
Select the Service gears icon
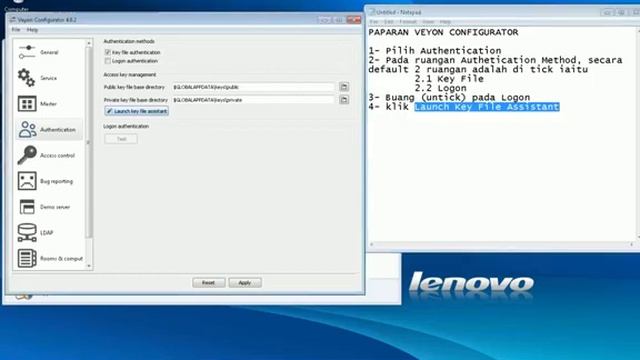click(x=27, y=78)
